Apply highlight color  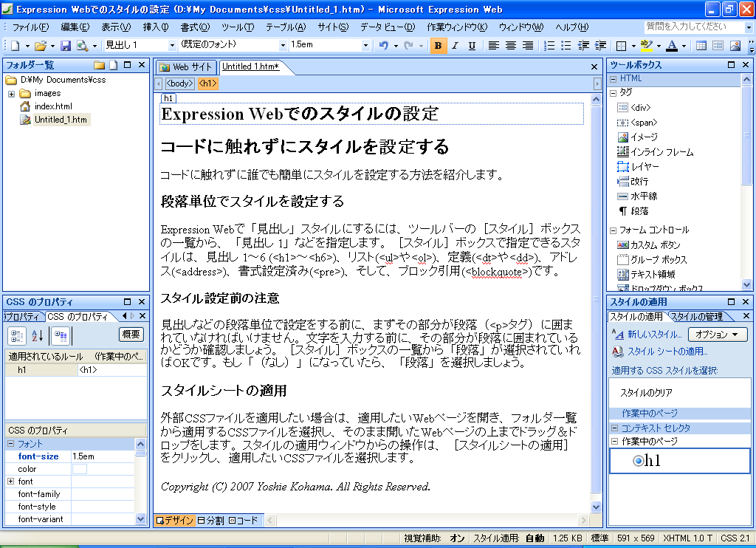(646, 45)
